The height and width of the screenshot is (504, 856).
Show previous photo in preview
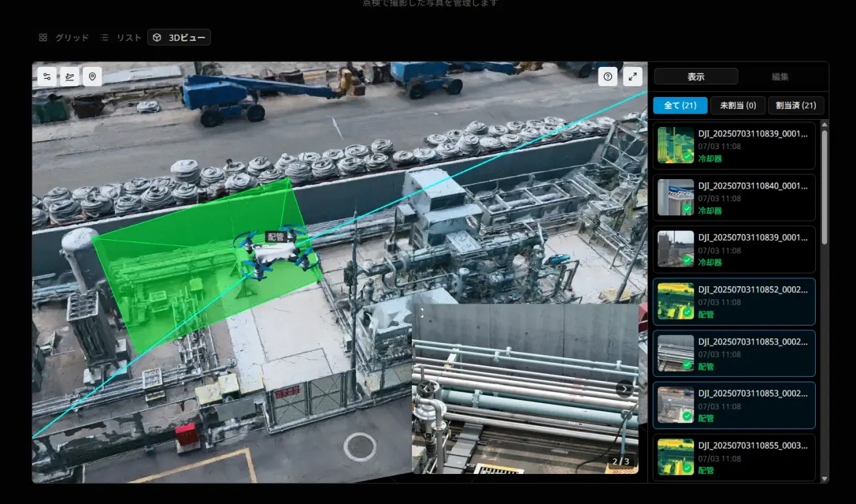pyautogui.click(x=425, y=388)
